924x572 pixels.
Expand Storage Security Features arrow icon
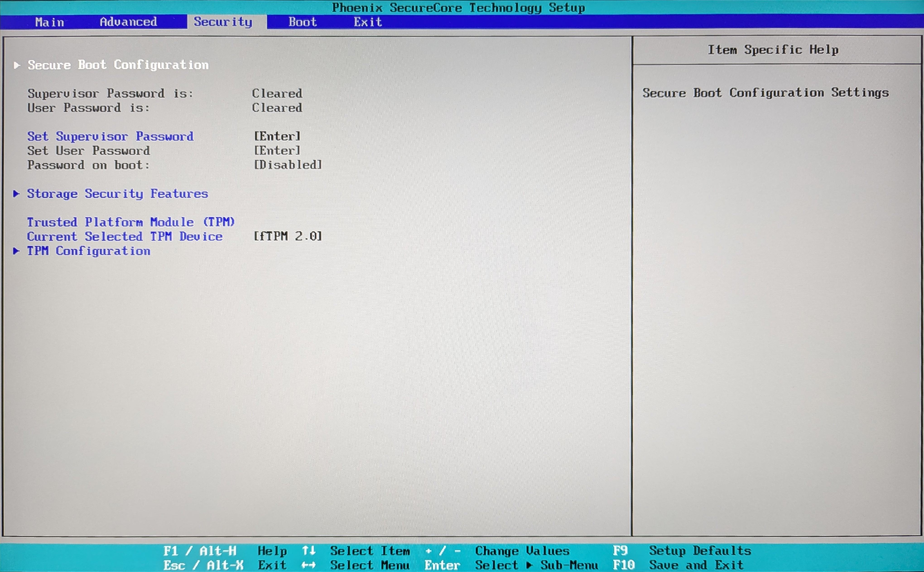point(16,194)
